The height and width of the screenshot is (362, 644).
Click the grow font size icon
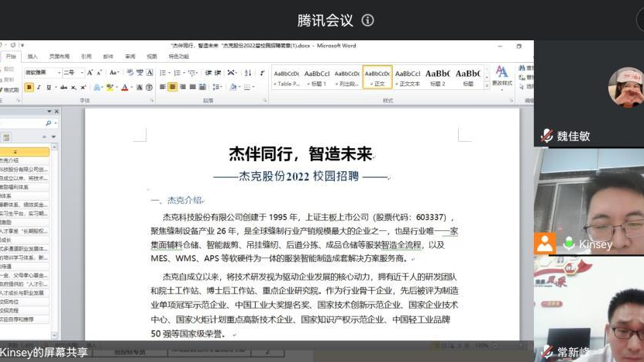(x=90, y=72)
